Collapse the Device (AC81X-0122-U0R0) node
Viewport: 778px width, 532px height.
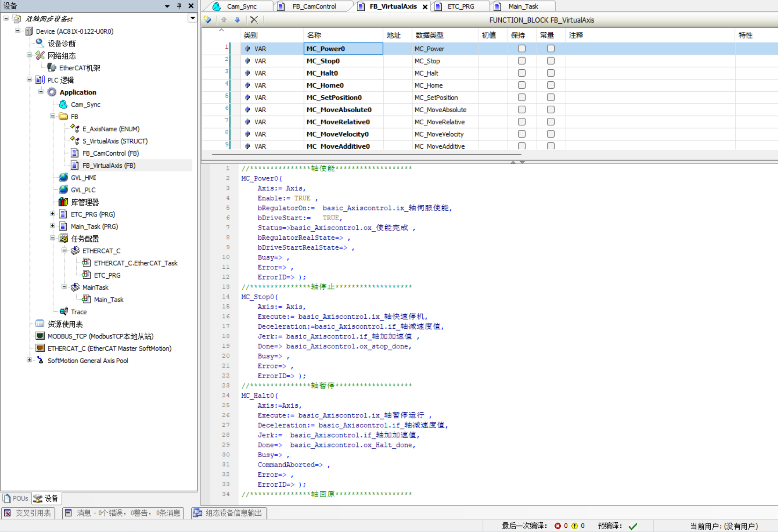(17, 30)
